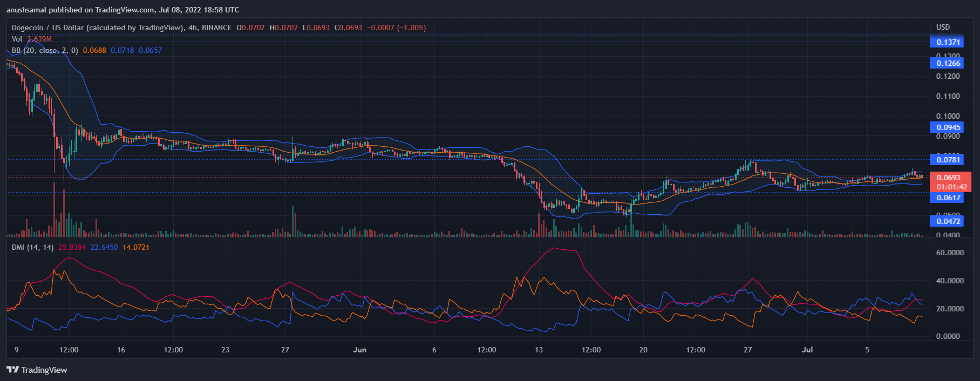Image resolution: width=980 pixels, height=381 pixels.
Task: Click the BINANCE exchange label
Action: pyautogui.click(x=216, y=28)
